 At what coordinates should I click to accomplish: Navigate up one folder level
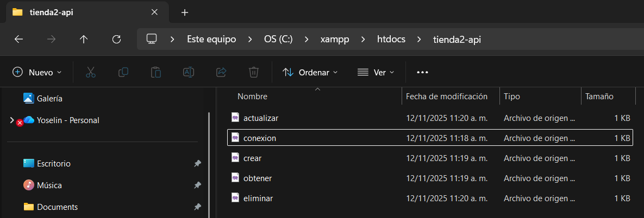coord(84,40)
